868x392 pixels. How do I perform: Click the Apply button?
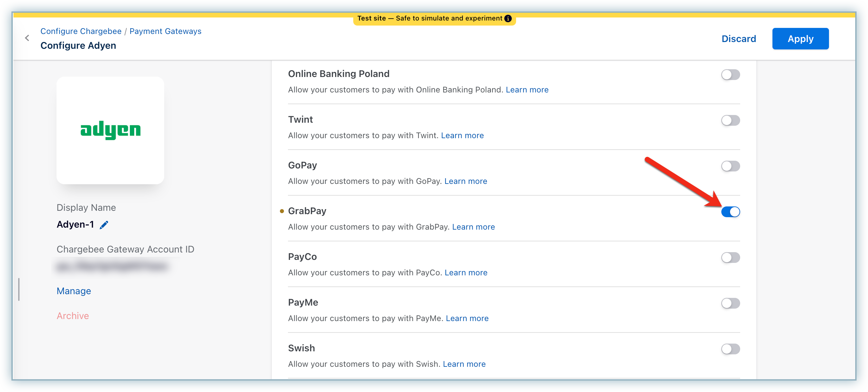coord(800,39)
